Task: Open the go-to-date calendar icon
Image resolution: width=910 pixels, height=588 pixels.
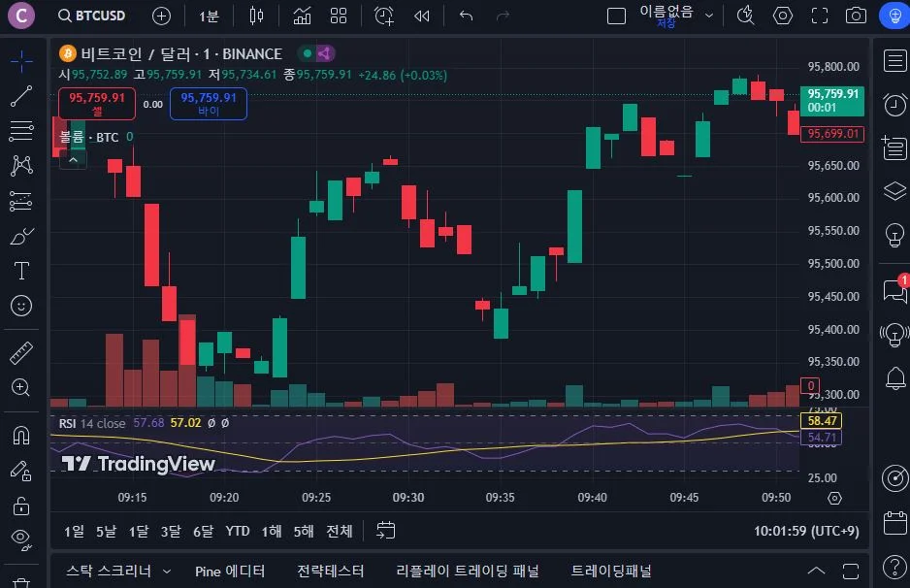Action: 386,531
